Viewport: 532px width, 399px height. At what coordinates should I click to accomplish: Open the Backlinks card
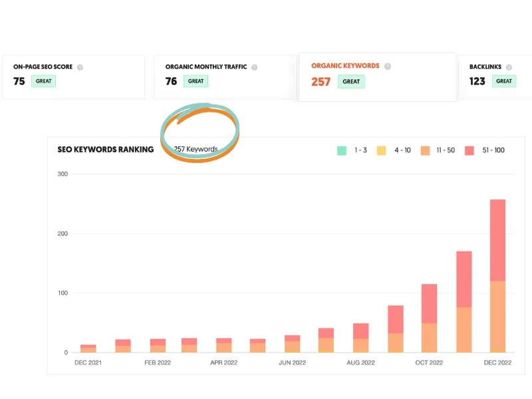click(495, 77)
